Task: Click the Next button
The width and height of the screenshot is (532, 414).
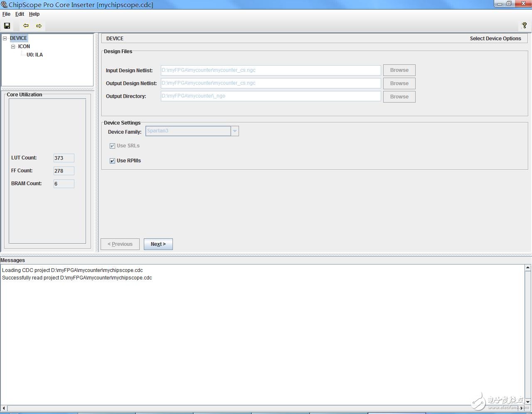Action: 158,244
